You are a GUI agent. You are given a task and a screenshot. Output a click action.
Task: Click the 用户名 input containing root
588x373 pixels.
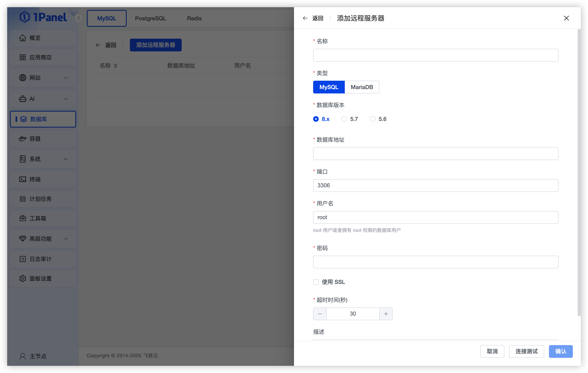coord(435,217)
